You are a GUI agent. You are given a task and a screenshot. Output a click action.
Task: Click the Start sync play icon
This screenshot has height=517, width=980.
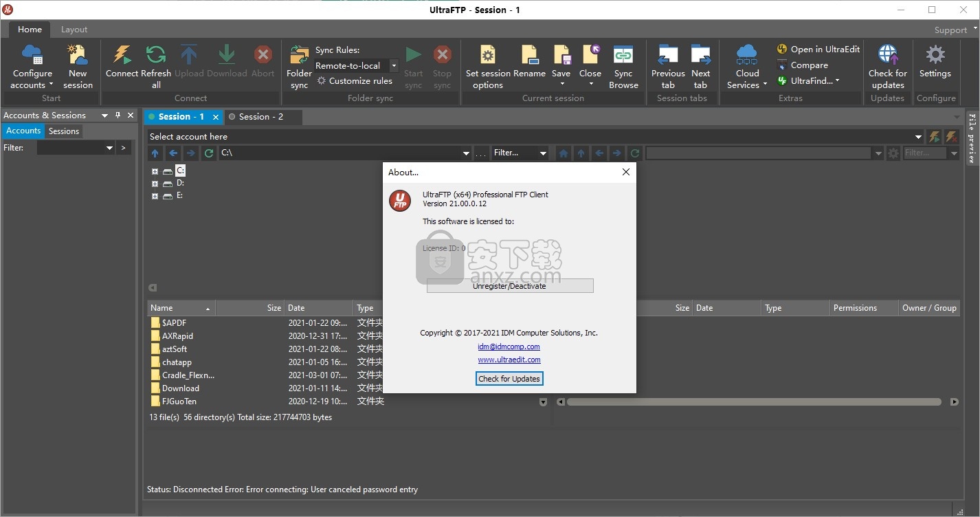pos(413,55)
